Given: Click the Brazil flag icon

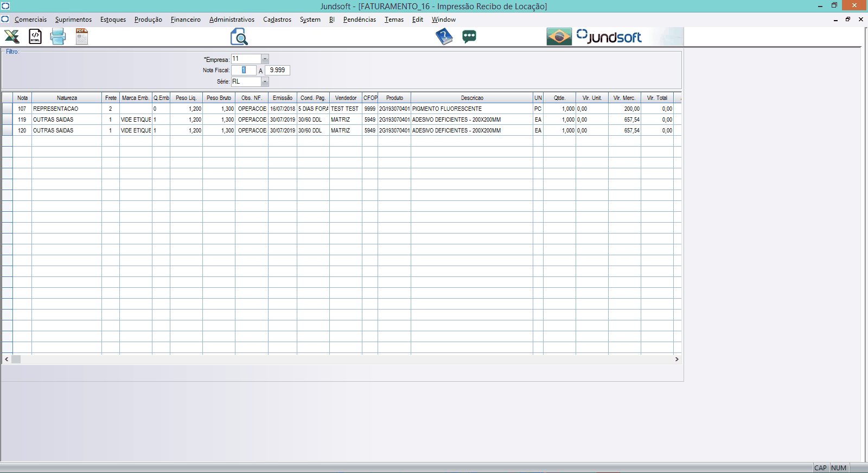Looking at the screenshot, I should coord(559,36).
